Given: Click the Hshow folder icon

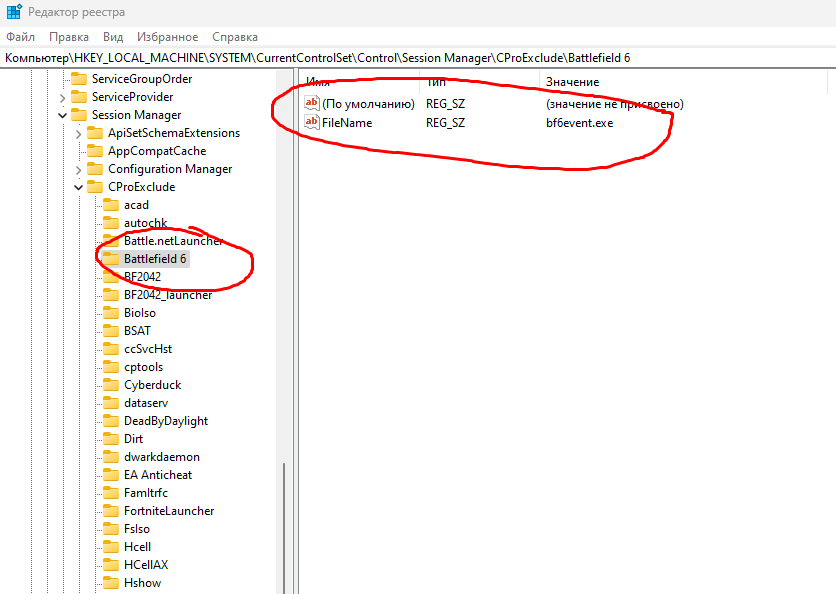Looking at the screenshot, I should [x=111, y=582].
